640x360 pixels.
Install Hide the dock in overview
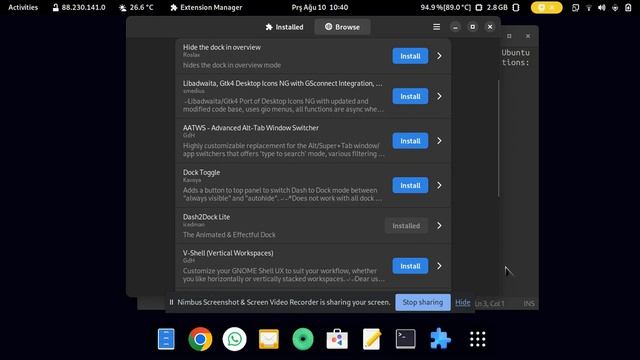(410, 56)
